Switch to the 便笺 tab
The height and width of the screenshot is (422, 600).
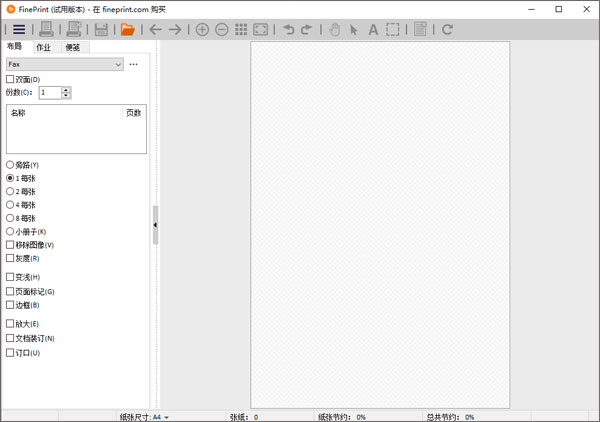(74, 47)
